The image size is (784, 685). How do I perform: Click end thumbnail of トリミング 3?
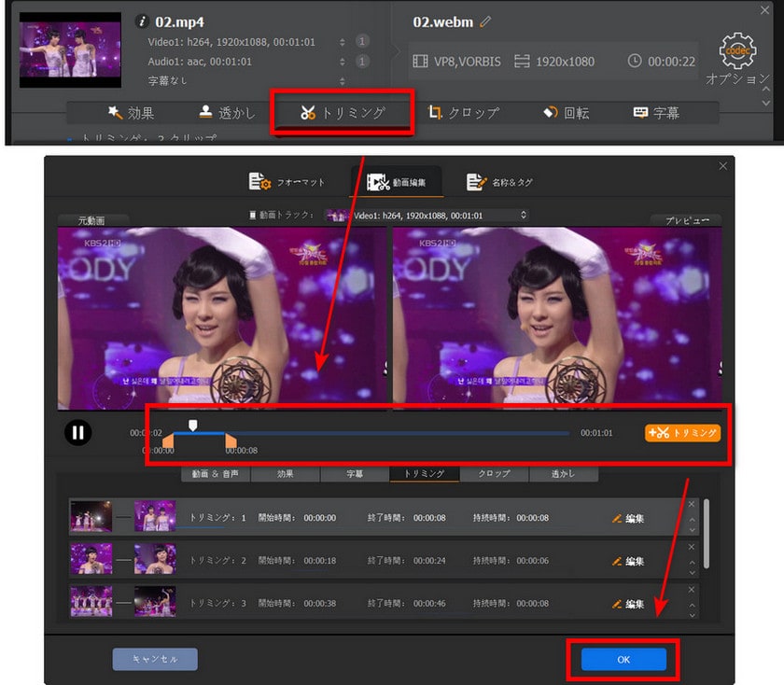[155, 602]
